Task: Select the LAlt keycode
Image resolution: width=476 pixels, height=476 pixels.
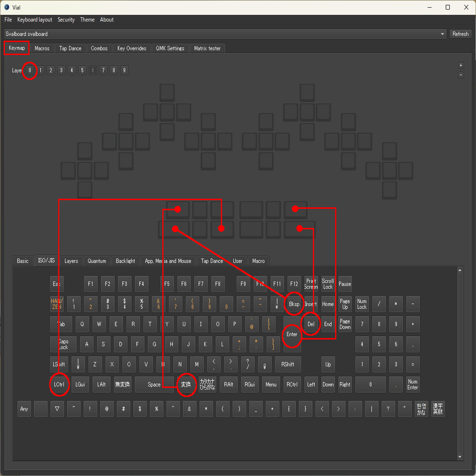Action: 102,385
